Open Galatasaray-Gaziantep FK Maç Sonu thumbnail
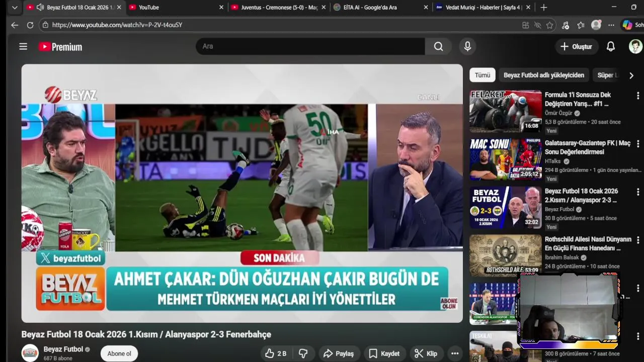The height and width of the screenshot is (362, 644). coord(506,159)
